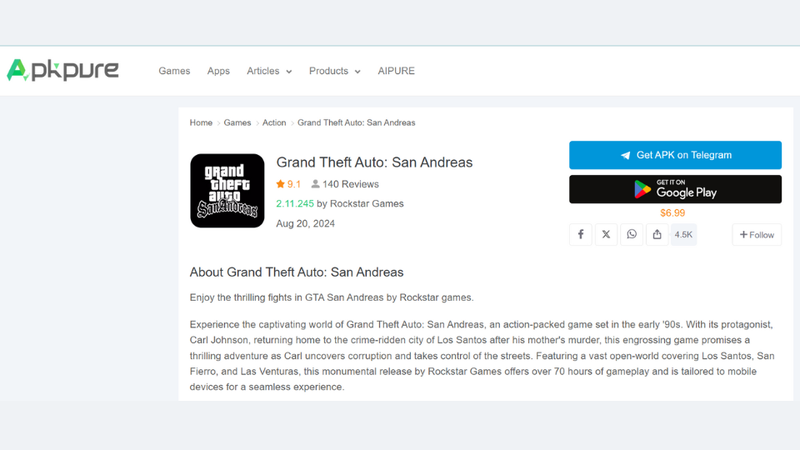Screen dimensions: 800x450
Task: Click the orange star rating 9.1
Action: click(x=289, y=184)
